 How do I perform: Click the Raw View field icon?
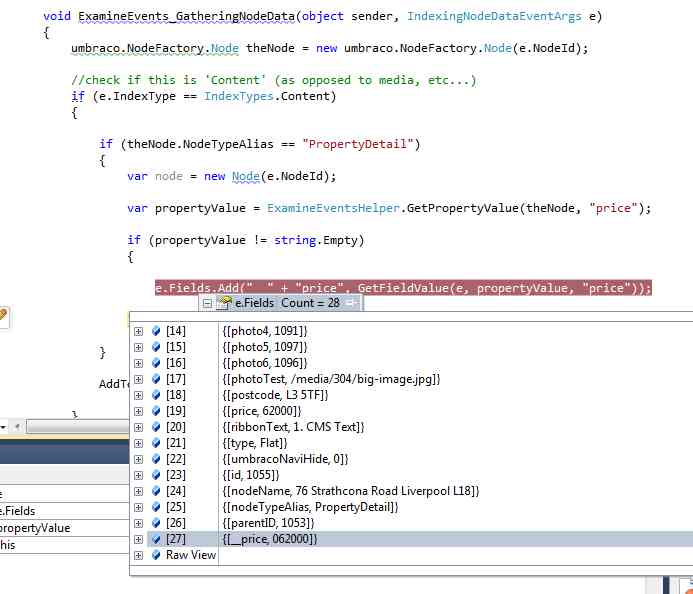(156, 555)
